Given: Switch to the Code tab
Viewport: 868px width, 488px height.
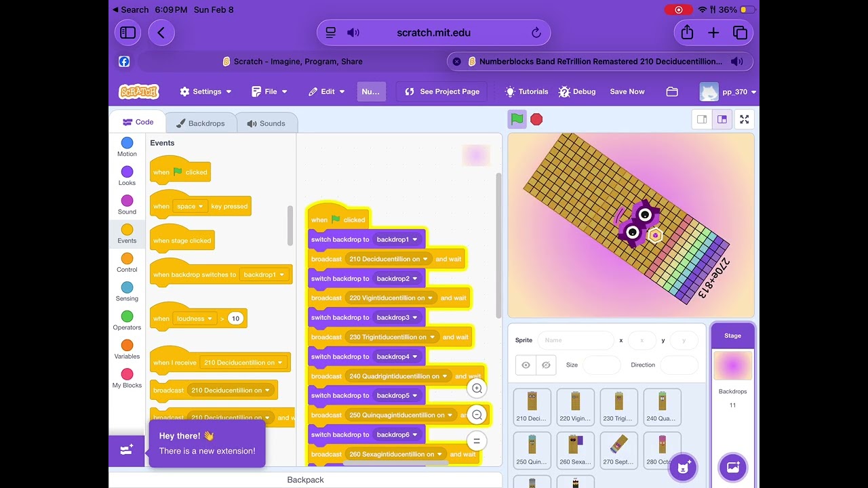Looking at the screenshot, I should point(138,122).
